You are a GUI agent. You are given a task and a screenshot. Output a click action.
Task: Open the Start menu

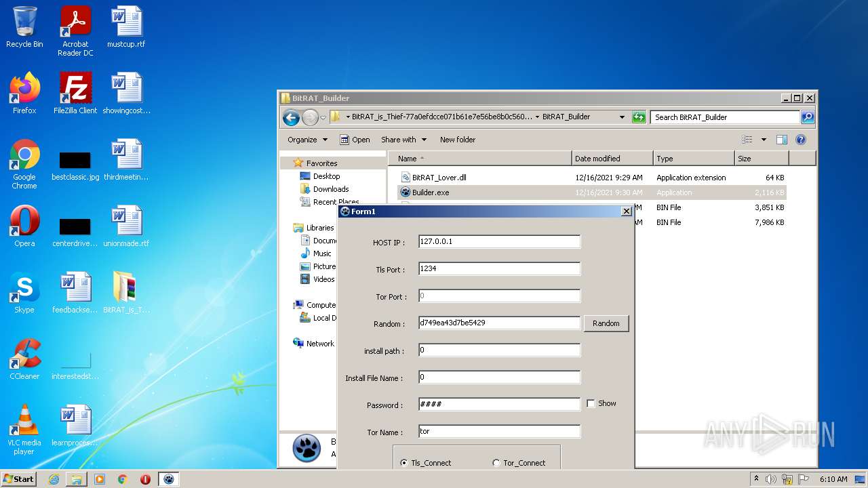[x=19, y=479]
